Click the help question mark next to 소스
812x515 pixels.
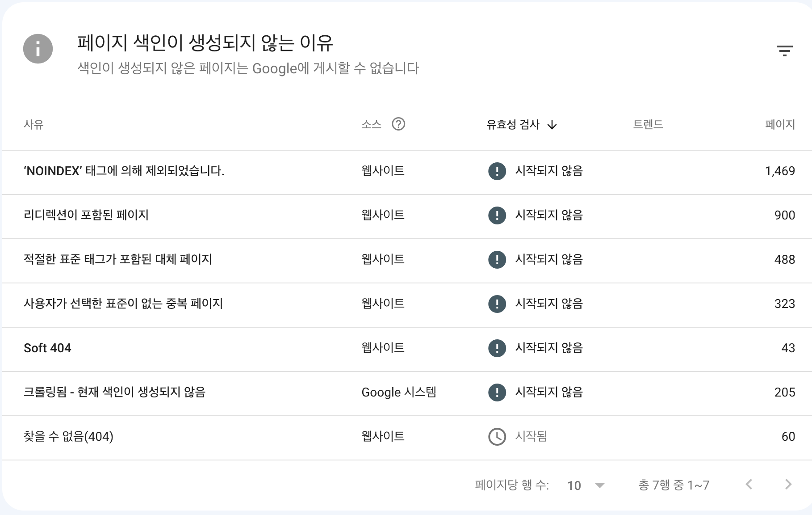pyautogui.click(x=398, y=124)
